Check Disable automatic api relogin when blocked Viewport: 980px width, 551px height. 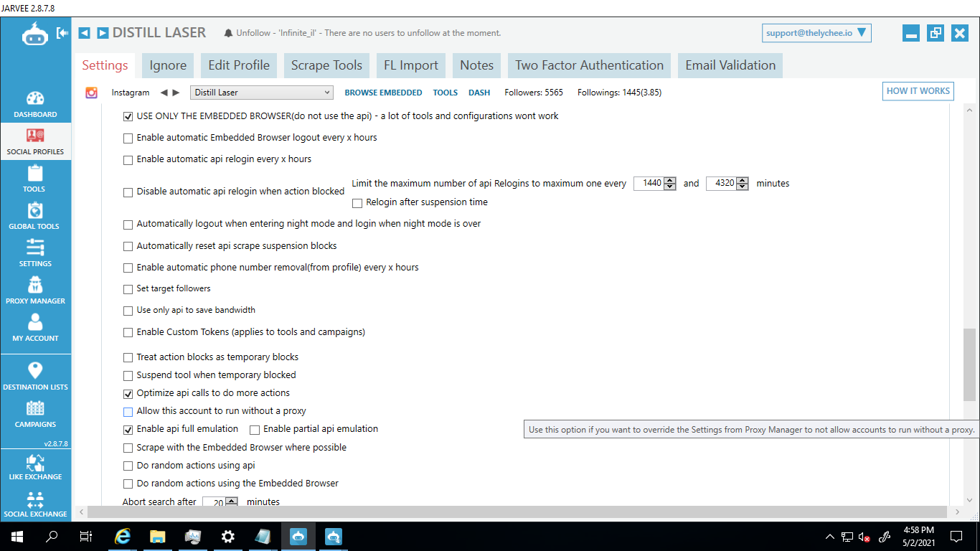click(x=128, y=192)
